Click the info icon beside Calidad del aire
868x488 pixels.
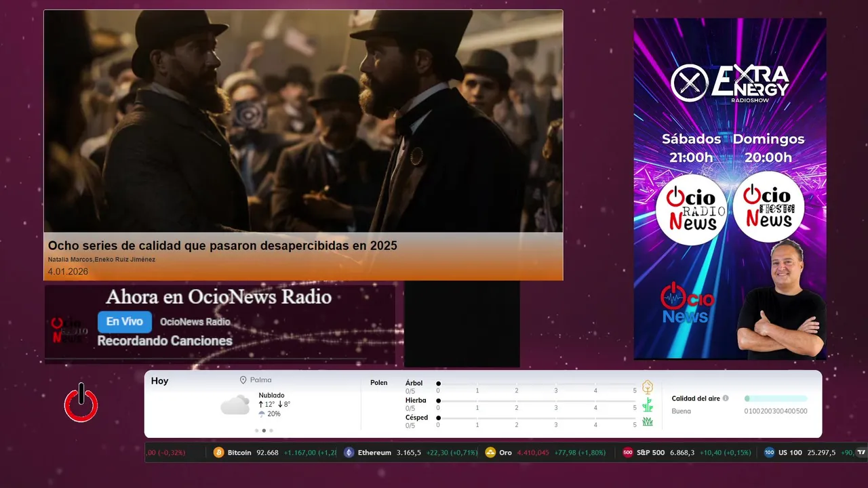(x=726, y=399)
